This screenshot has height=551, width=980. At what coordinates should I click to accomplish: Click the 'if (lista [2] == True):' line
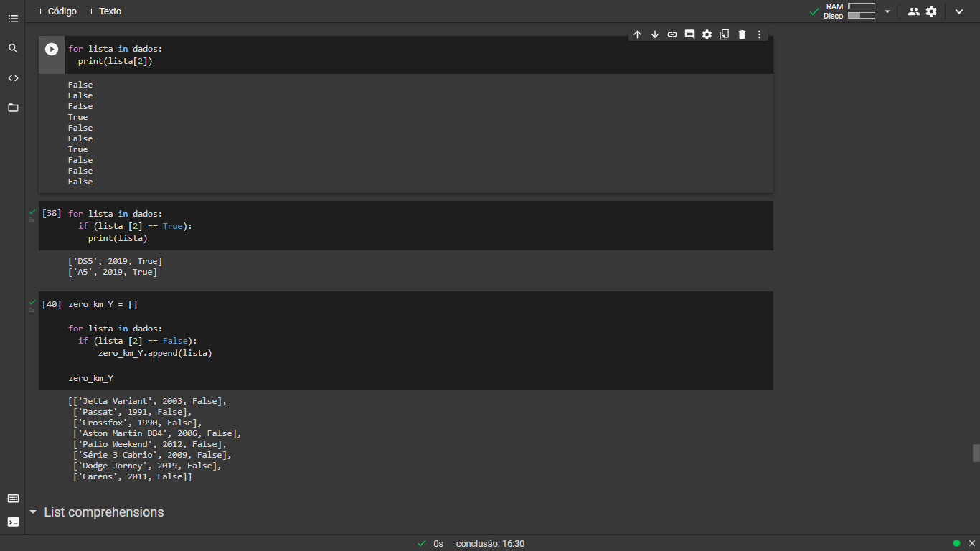pos(136,226)
